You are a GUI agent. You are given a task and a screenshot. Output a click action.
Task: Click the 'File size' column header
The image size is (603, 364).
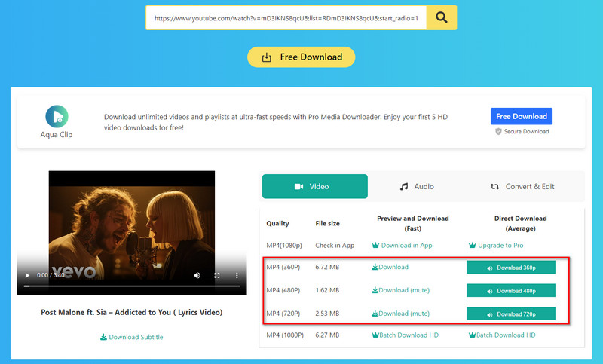[327, 223]
